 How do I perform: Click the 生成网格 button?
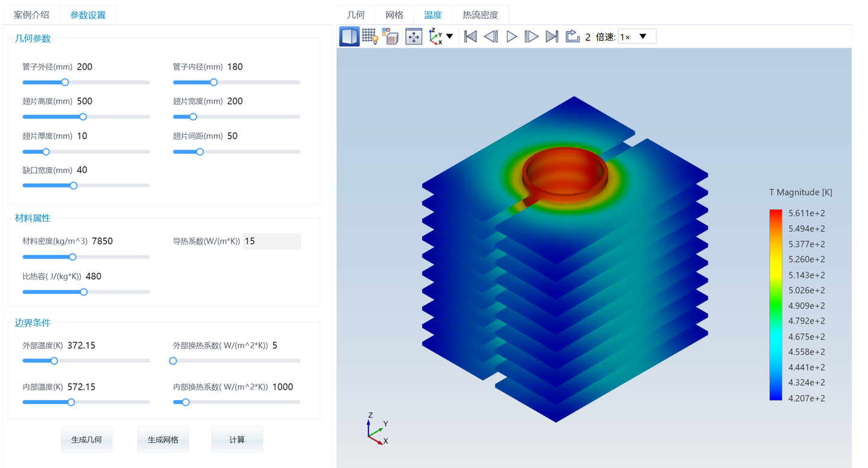163,440
